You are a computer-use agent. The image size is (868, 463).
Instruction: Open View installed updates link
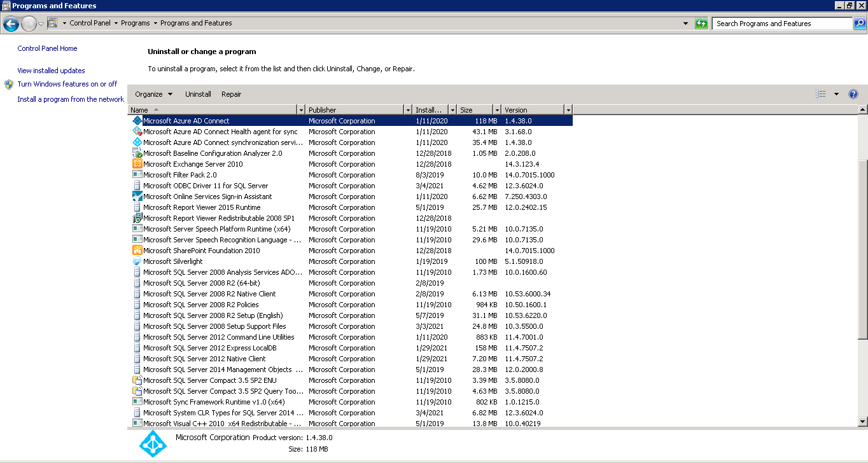click(x=51, y=71)
